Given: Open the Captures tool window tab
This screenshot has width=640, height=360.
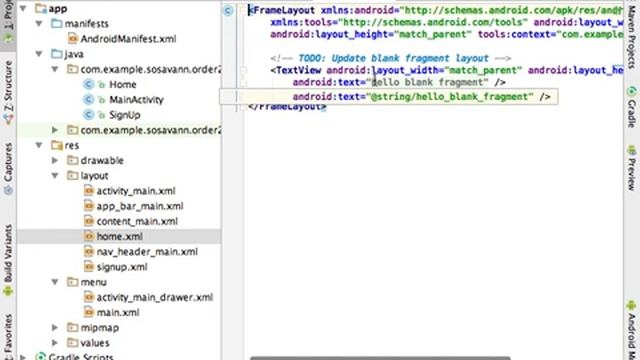Looking at the screenshot, I should click(8, 168).
